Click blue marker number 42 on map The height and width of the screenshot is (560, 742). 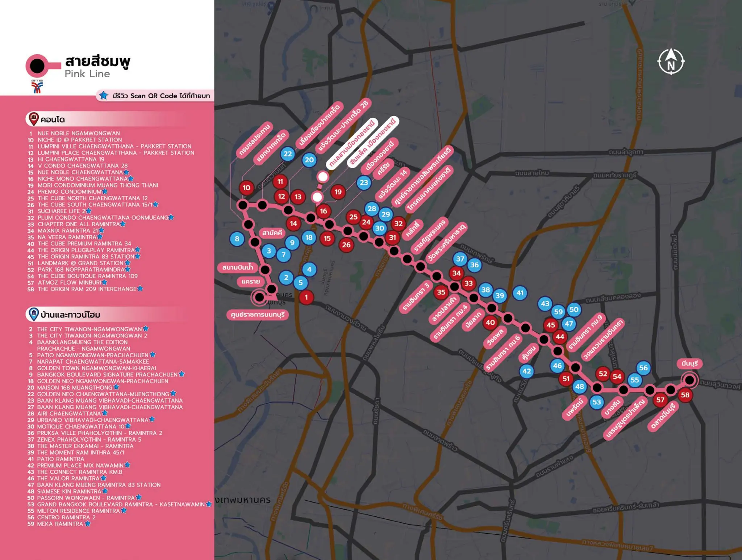click(526, 371)
